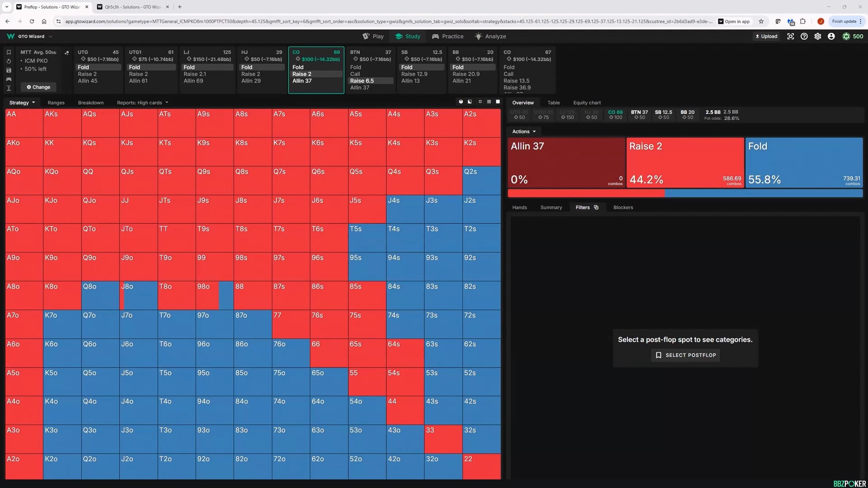Viewport: 868px width, 488px height.
Task: Toggle the CO 69 position chip in Overview
Action: pyautogui.click(x=615, y=114)
